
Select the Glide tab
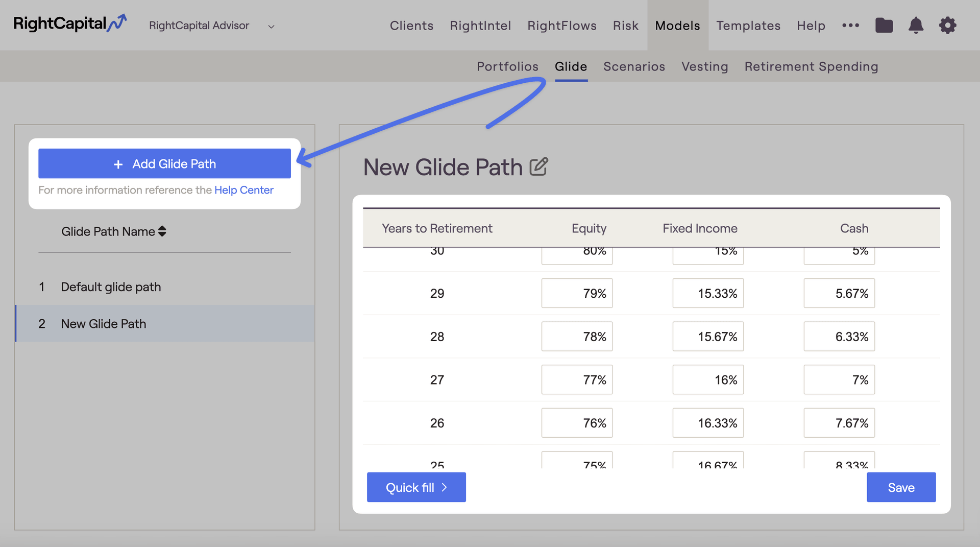(x=571, y=66)
